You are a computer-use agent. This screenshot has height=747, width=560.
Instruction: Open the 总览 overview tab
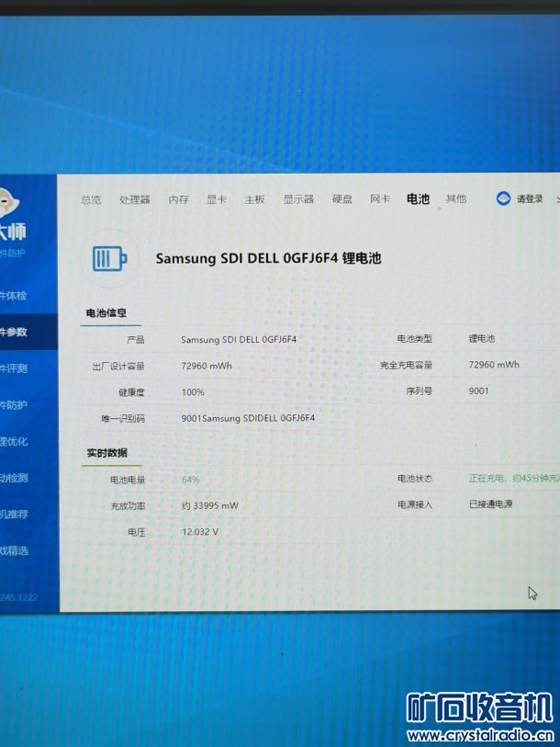click(x=91, y=199)
